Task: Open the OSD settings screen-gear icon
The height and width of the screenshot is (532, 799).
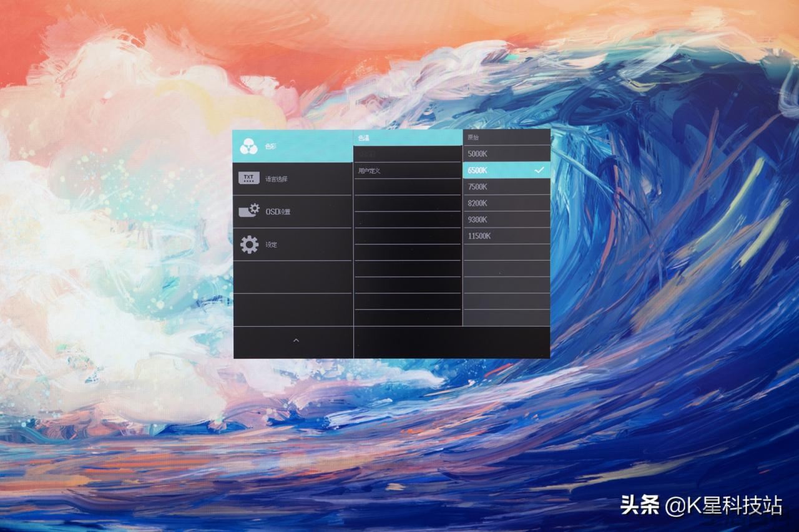Action: coord(249,211)
